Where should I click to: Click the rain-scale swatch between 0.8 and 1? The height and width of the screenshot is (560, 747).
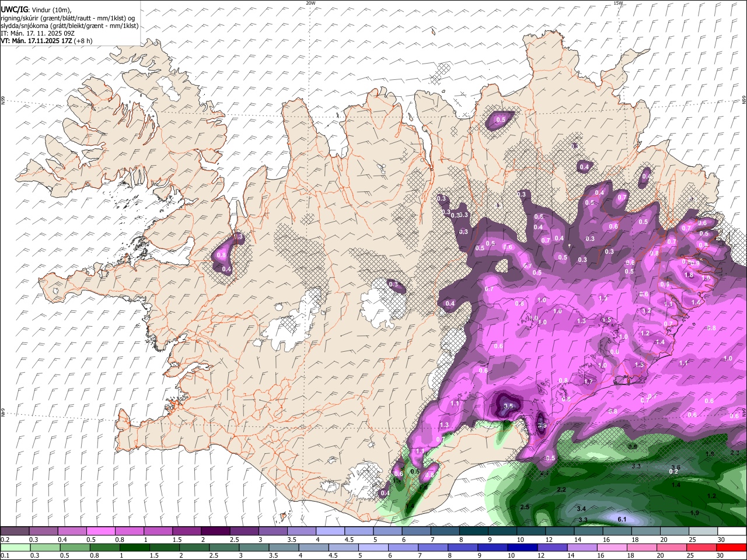[x=104, y=548]
